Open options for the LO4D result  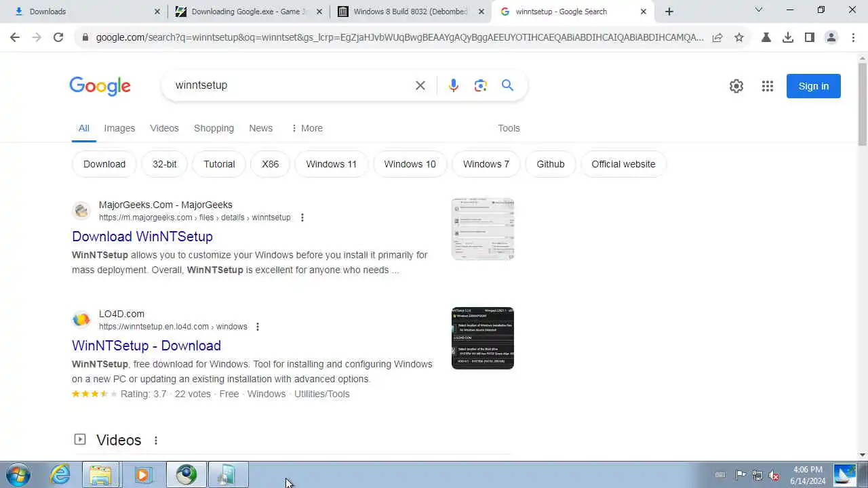(258, 327)
